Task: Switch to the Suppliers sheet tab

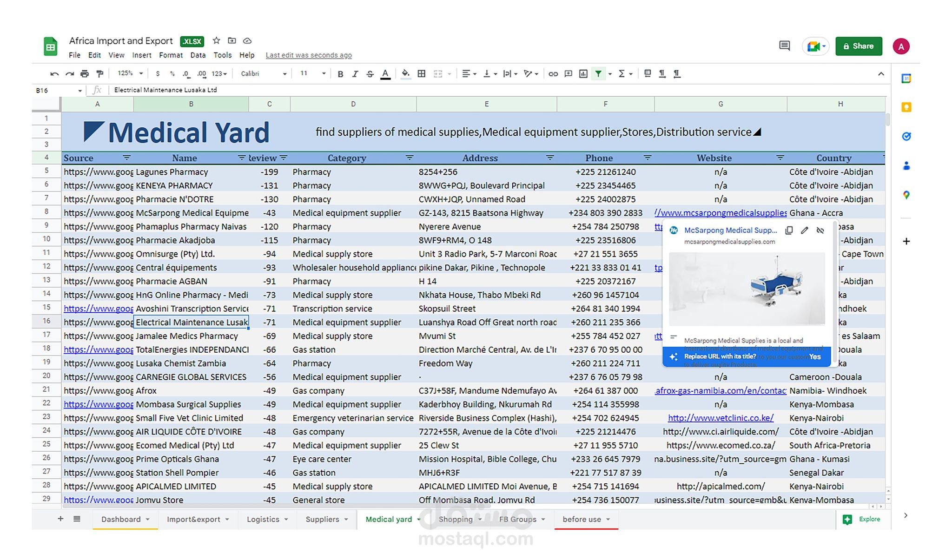Action: 322,519
